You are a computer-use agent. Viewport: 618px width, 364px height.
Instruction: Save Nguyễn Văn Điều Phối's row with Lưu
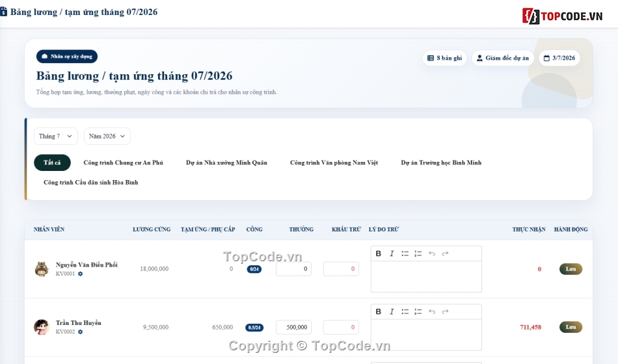[571, 269]
